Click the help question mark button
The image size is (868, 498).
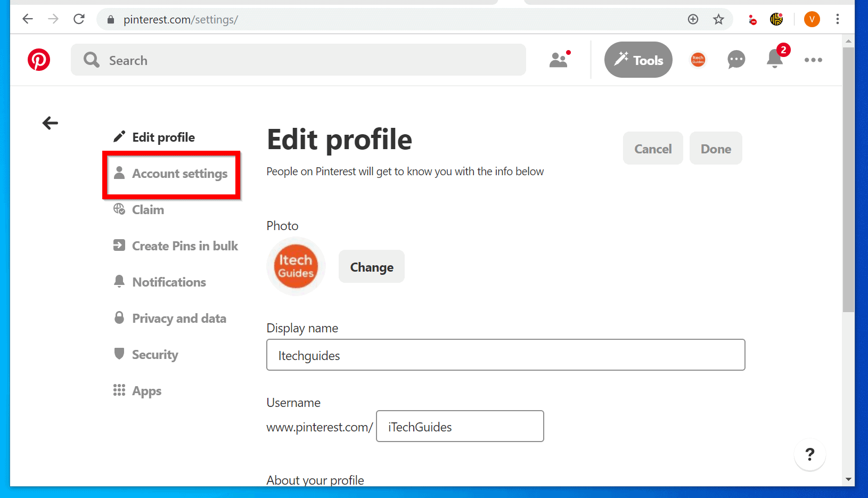pos(810,455)
